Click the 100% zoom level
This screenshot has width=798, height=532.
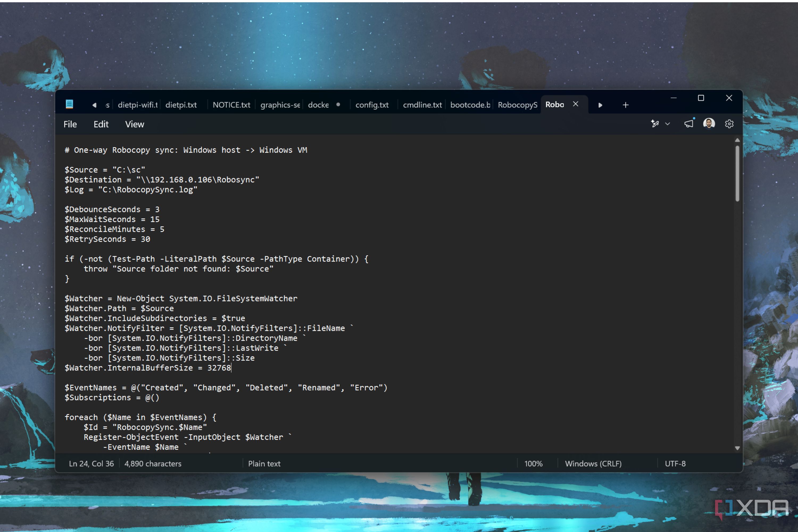coord(533,463)
